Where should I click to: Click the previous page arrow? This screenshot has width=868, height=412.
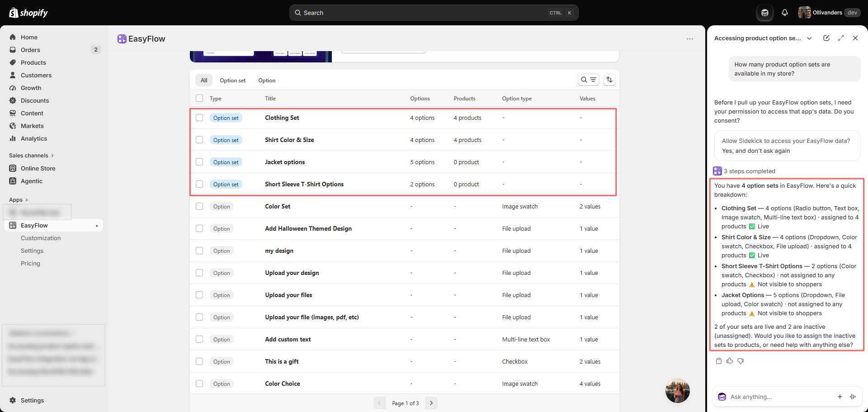click(x=380, y=403)
